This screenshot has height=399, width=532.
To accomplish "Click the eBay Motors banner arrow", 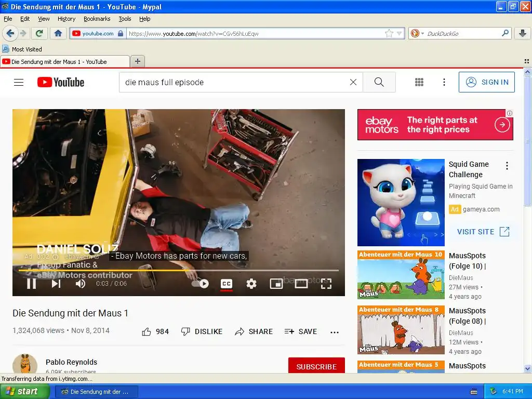I will (502, 125).
